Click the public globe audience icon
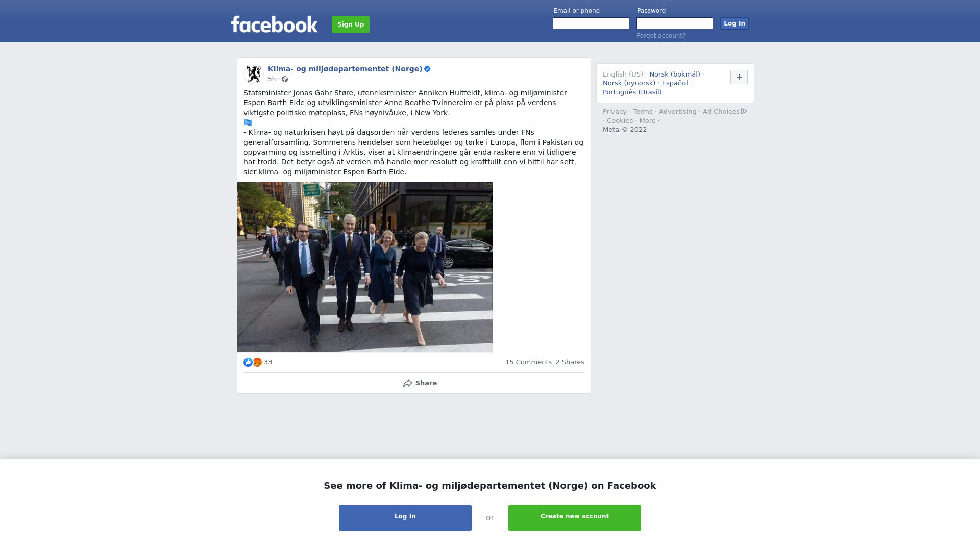 coord(285,79)
